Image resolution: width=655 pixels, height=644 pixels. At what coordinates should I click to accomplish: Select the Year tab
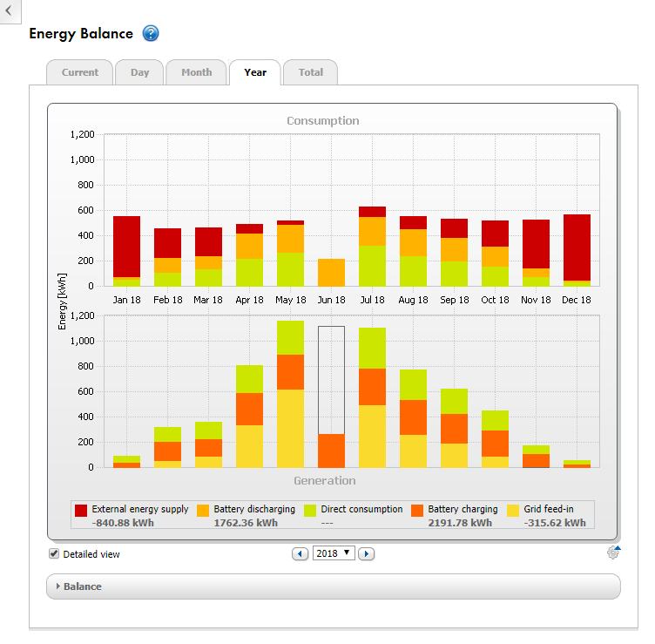tap(255, 72)
